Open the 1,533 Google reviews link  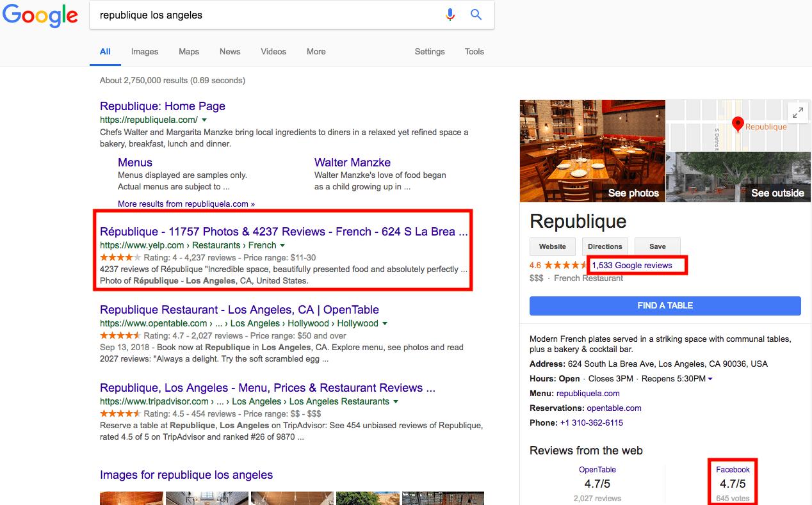click(632, 265)
